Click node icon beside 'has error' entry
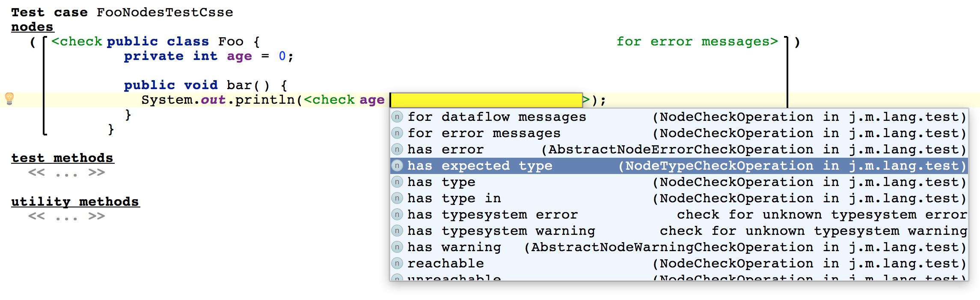This screenshot has height=300, width=980. pos(397,149)
